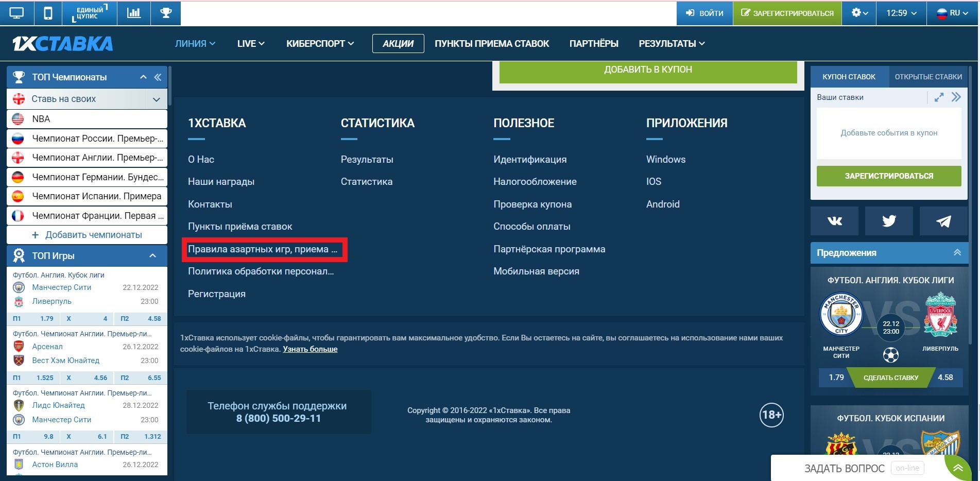Click СДЕЛАТЬ СТАВКУ on the offer card

pos(891,377)
